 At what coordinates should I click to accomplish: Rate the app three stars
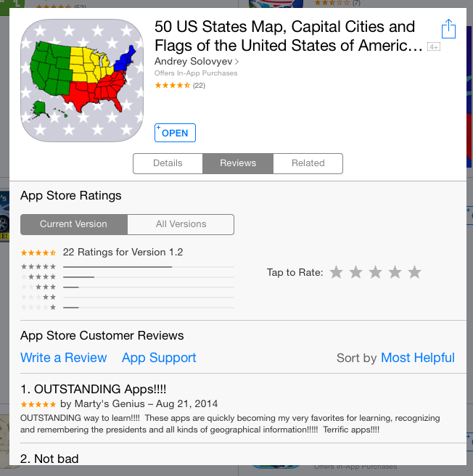375,272
